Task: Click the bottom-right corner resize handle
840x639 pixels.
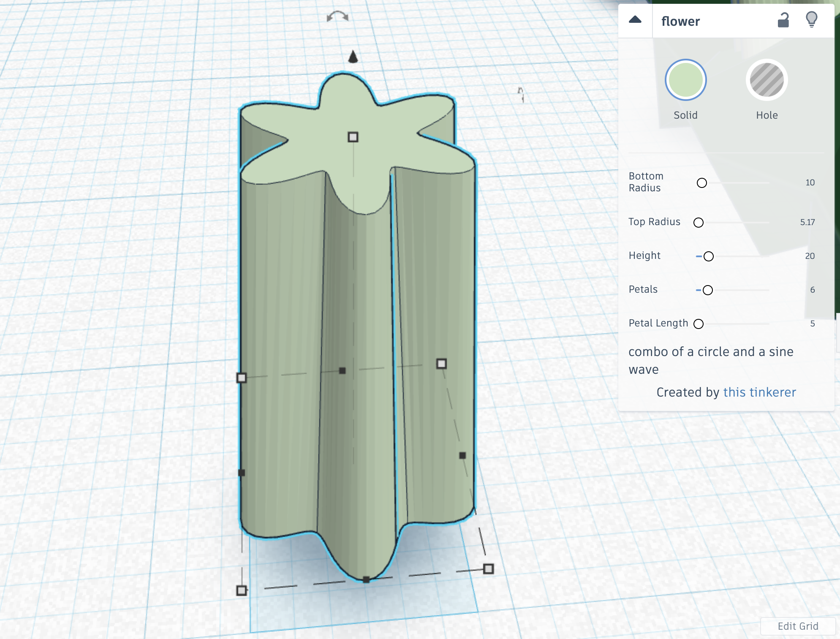Action: point(488,569)
